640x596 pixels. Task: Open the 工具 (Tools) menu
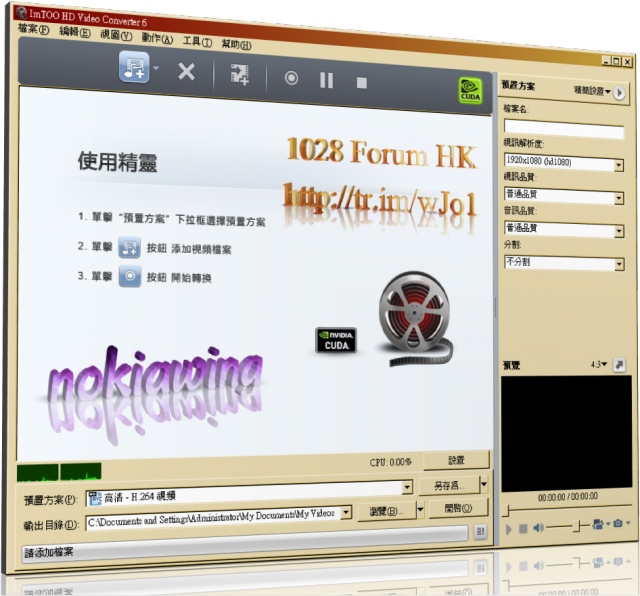pos(197,41)
